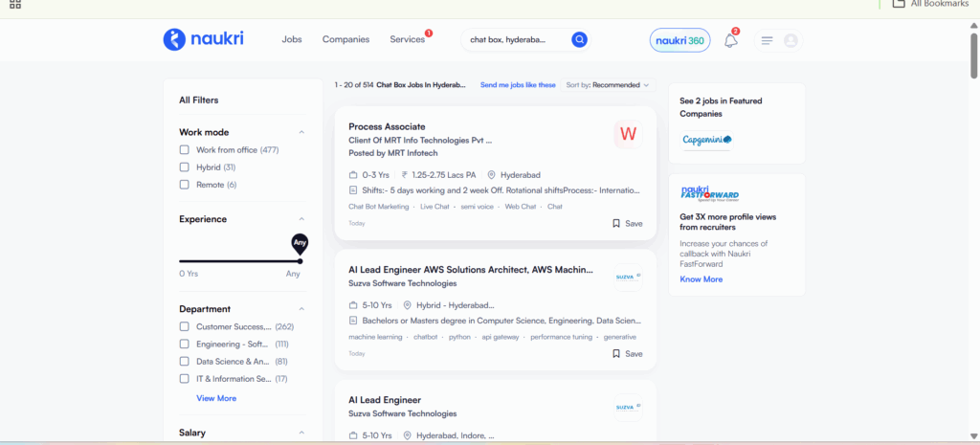This screenshot has height=445, width=980.
Task: Open the hamburger profile menu
Action: 767,40
